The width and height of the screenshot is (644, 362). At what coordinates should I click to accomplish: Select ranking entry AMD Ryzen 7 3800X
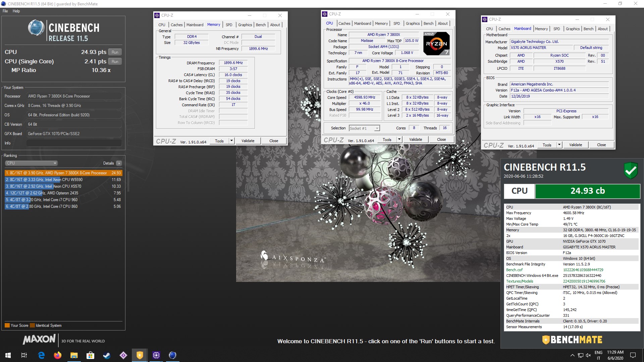pyautogui.click(x=63, y=173)
